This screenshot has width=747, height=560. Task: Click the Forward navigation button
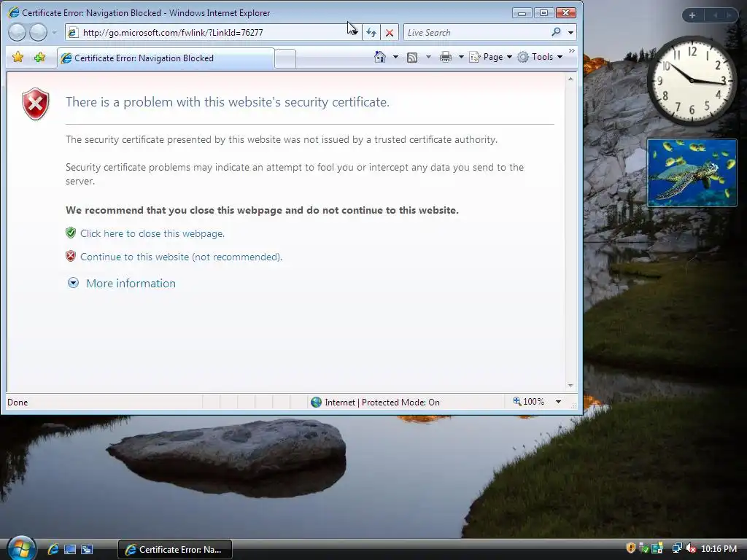[38, 32]
